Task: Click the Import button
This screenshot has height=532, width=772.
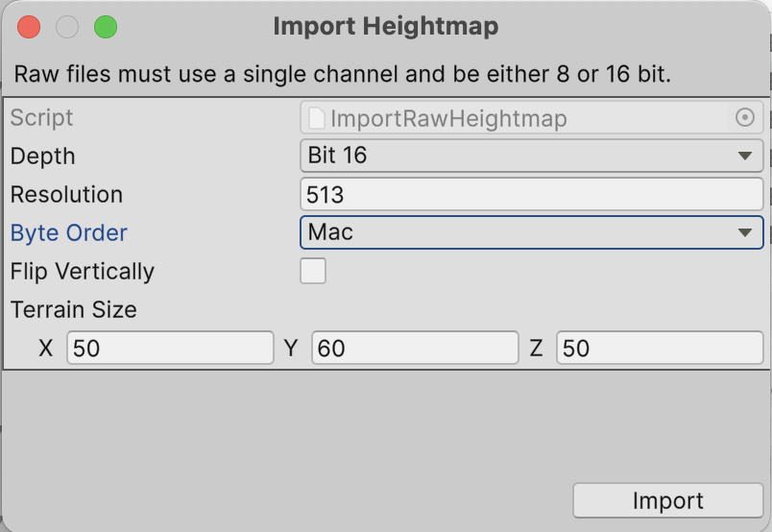Action: (667, 500)
